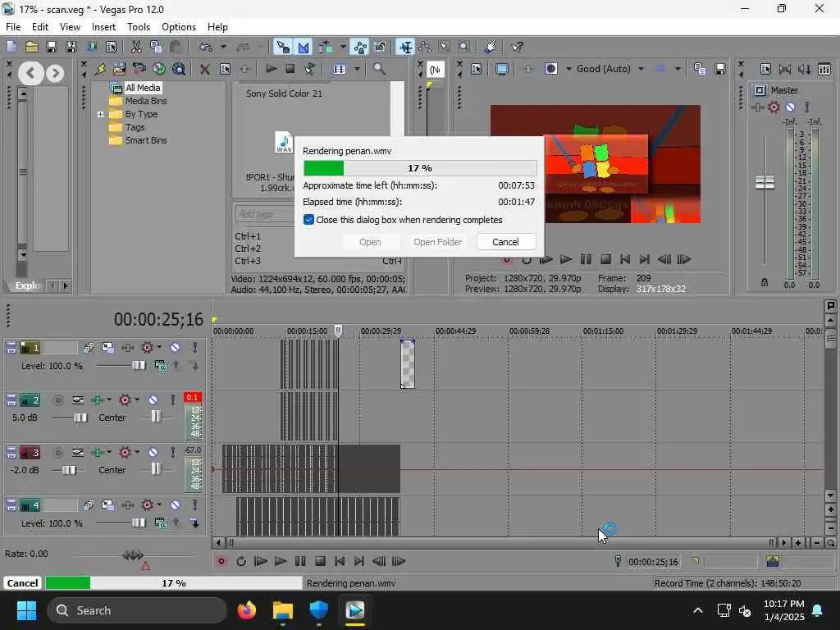
Task: Open the Options menu
Action: click(x=178, y=27)
